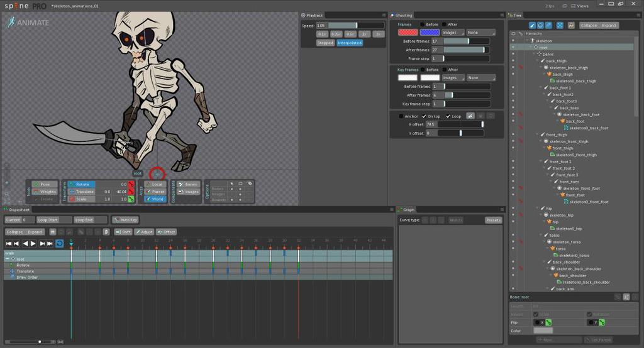Open Key Frames 'Images' dropdown
Screen dimensions: 644x348
click(x=453, y=77)
